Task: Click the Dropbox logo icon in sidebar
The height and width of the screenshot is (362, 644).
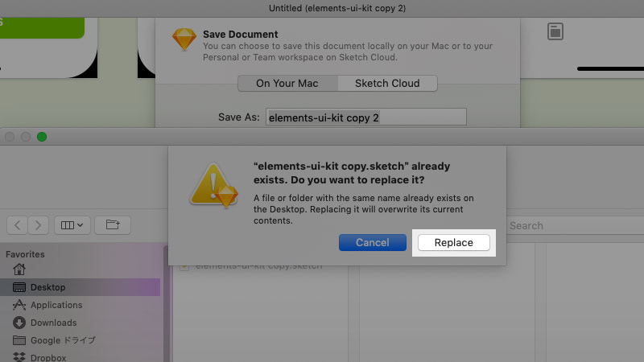Action: 19,356
